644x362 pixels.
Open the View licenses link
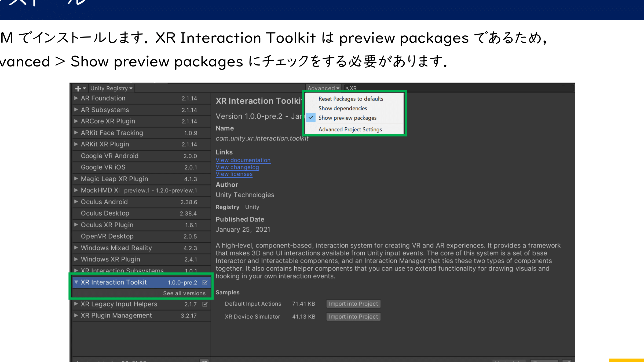[x=234, y=174]
